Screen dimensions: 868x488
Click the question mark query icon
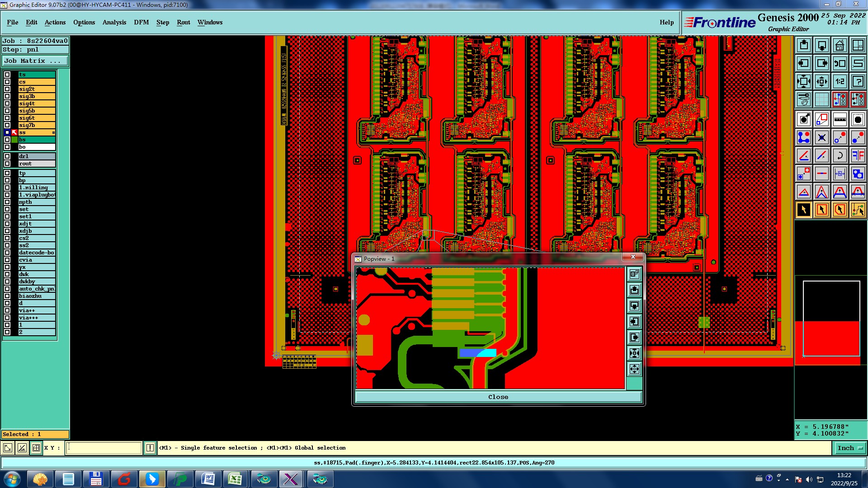(x=858, y=81)
